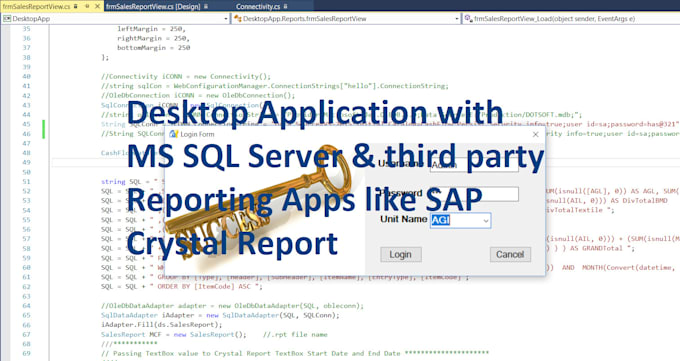Click the "rightMargin = 250," code line
680x361 pixels.
coord(154,38)
